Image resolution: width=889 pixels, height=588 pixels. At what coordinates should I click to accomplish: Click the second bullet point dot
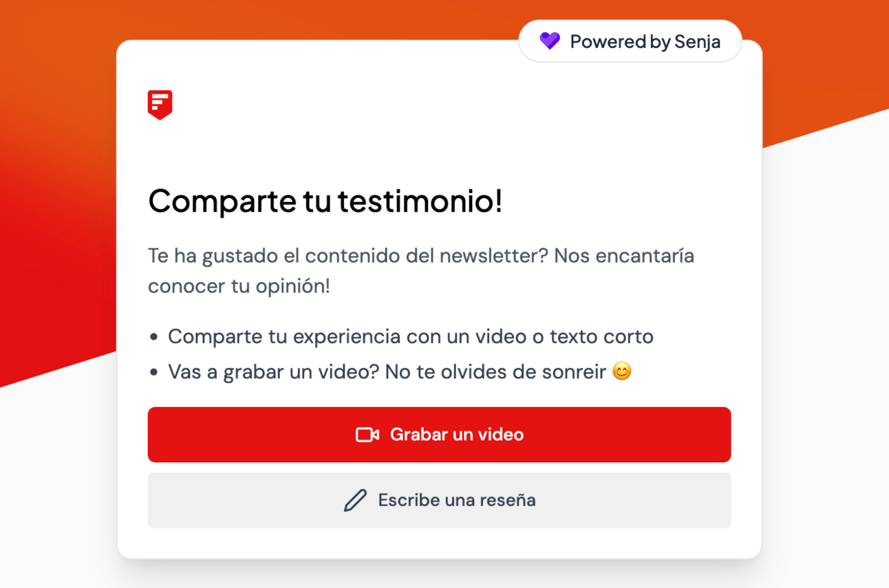click(x=154, y=373)
